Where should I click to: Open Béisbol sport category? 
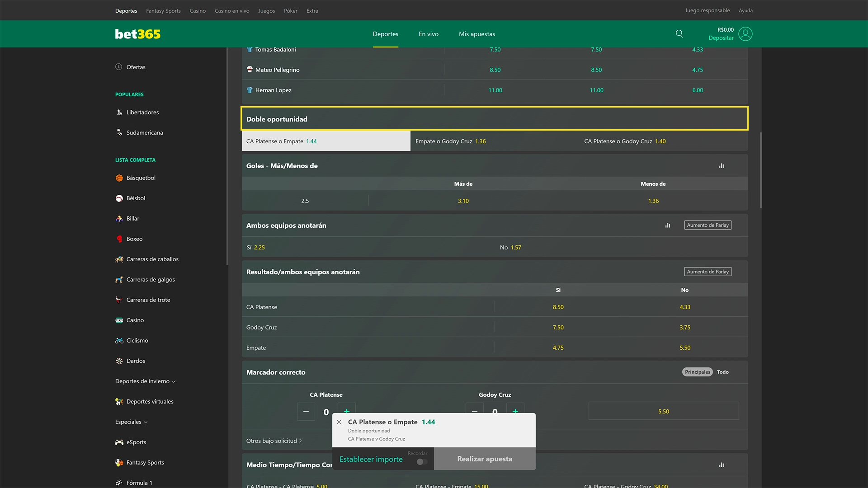pos(136,198)
